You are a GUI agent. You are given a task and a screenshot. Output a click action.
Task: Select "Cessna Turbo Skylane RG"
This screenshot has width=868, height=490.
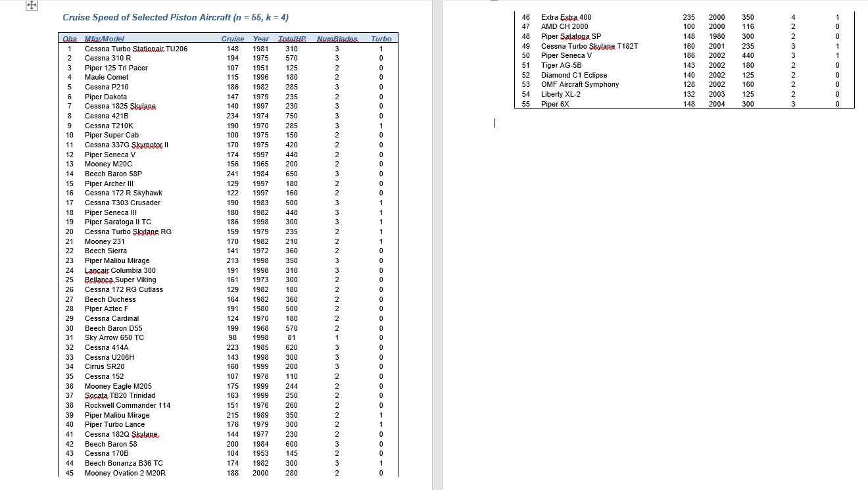tap(128, 232)
